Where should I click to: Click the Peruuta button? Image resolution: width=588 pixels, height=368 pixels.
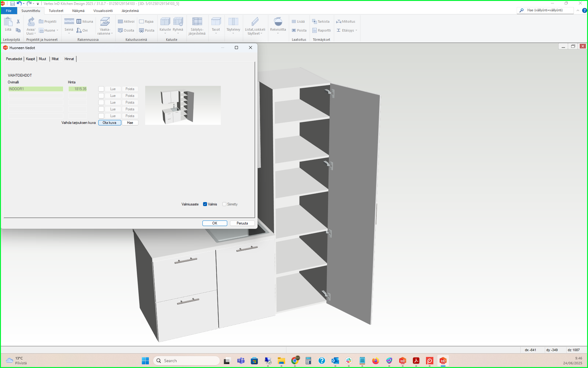[242, 223]
